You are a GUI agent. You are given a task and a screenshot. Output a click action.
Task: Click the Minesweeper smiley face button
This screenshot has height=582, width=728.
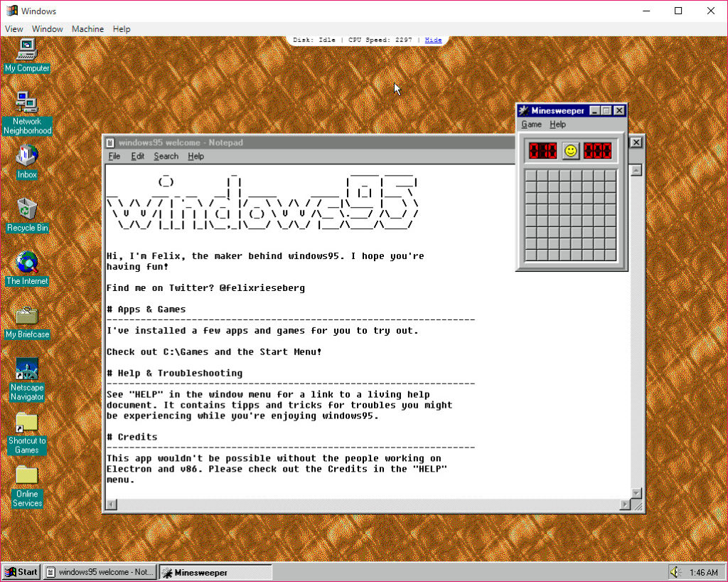click(x=570, y=151)
